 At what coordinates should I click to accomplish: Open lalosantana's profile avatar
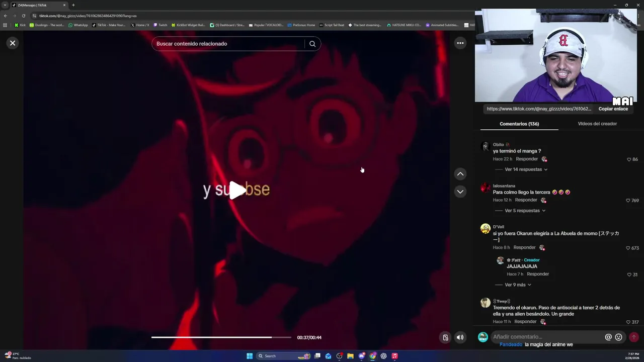(x=485, y=188)
